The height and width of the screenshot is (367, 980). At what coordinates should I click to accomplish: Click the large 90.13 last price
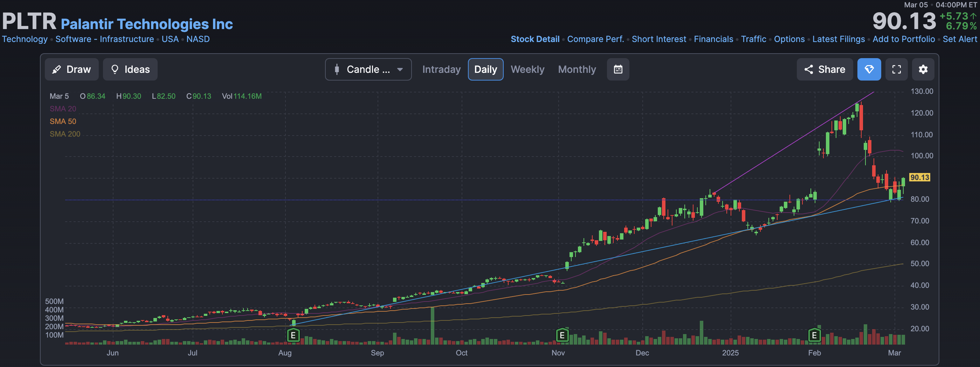(904, 21)
